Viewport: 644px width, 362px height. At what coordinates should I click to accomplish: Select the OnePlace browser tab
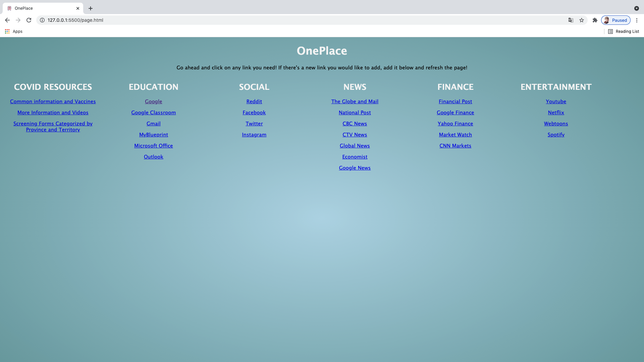pos(40,8)
